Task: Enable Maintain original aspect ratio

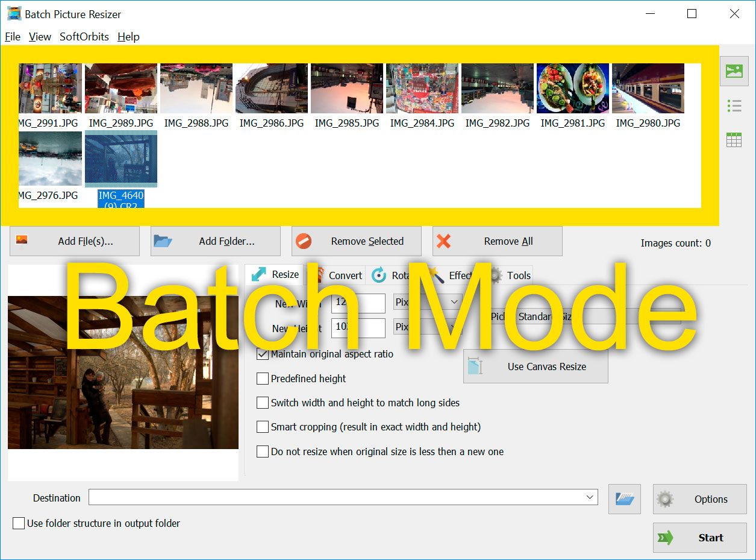Action: pos(263,354)
